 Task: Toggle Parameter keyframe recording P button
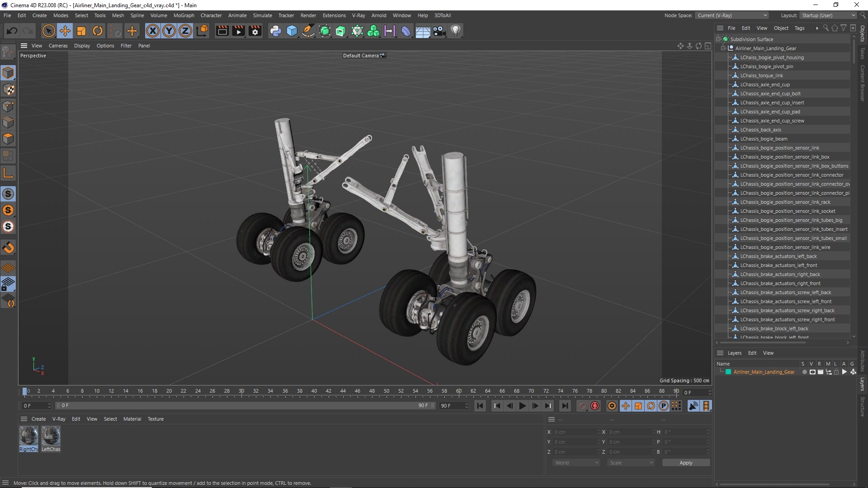click(663, 406)
